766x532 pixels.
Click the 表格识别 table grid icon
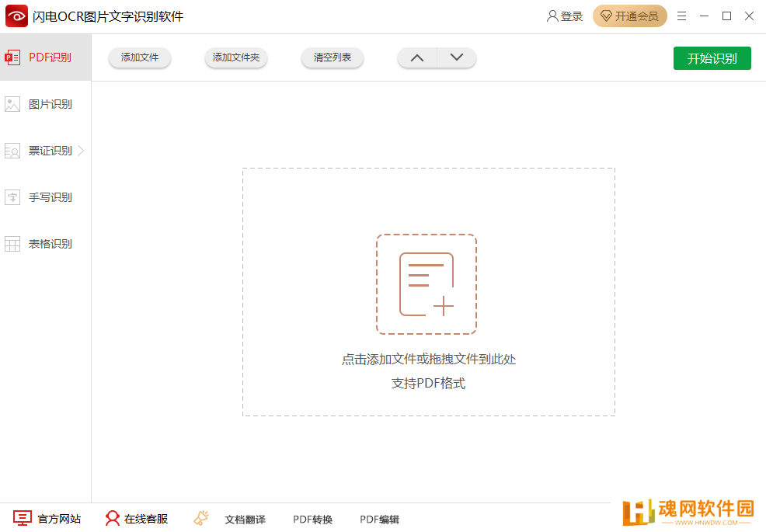[x=12, y=245]
